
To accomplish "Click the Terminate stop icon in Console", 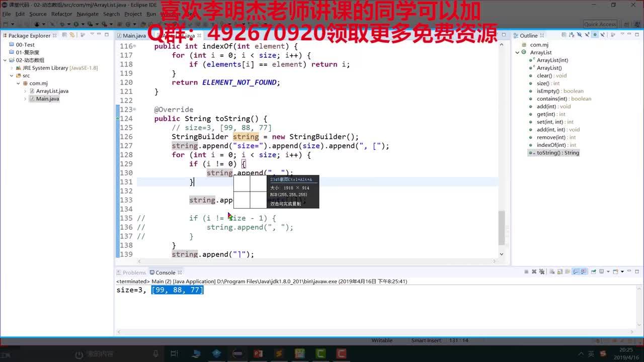I will 526,272.
